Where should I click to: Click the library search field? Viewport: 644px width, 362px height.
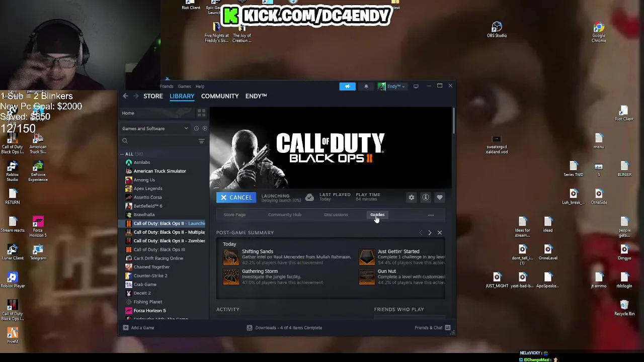point(158,141)
